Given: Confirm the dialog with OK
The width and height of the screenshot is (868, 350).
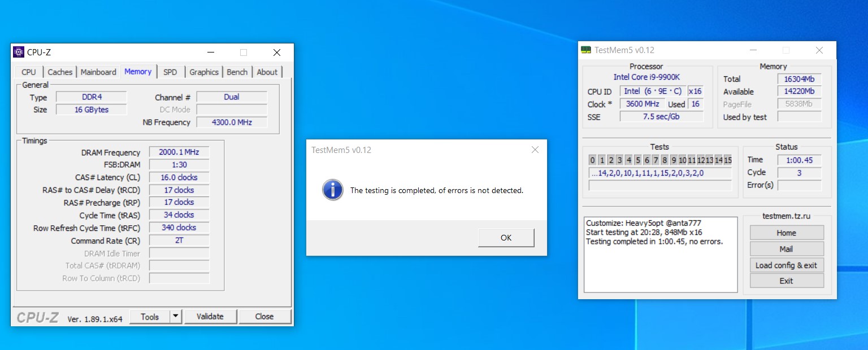Looking at the screenshot, I should coord(506,238).
